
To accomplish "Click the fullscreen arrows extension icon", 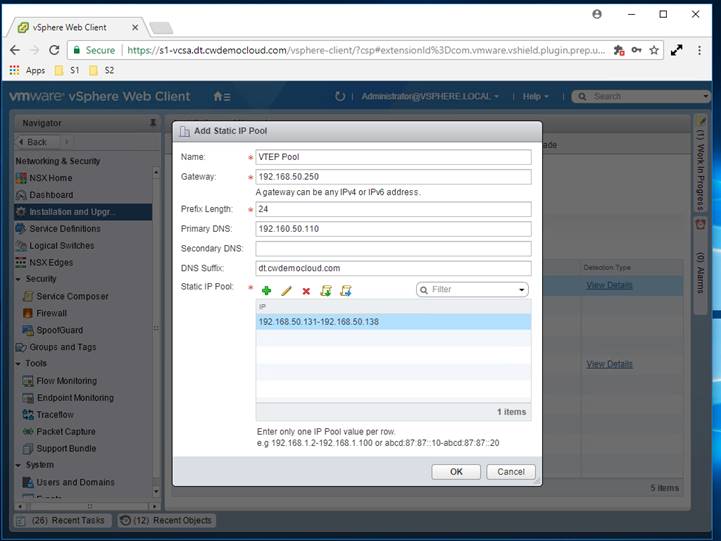I will coord(676,50).
